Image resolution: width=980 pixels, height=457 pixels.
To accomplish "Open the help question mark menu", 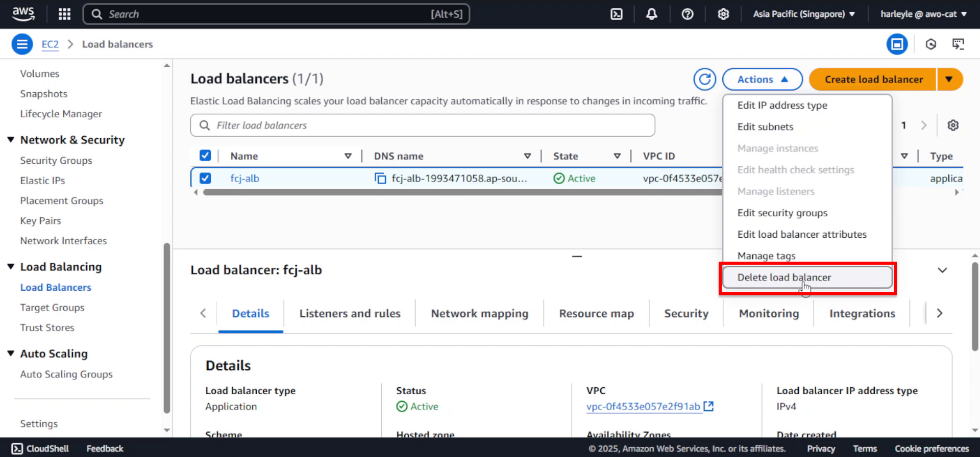I will click(688, 14).
